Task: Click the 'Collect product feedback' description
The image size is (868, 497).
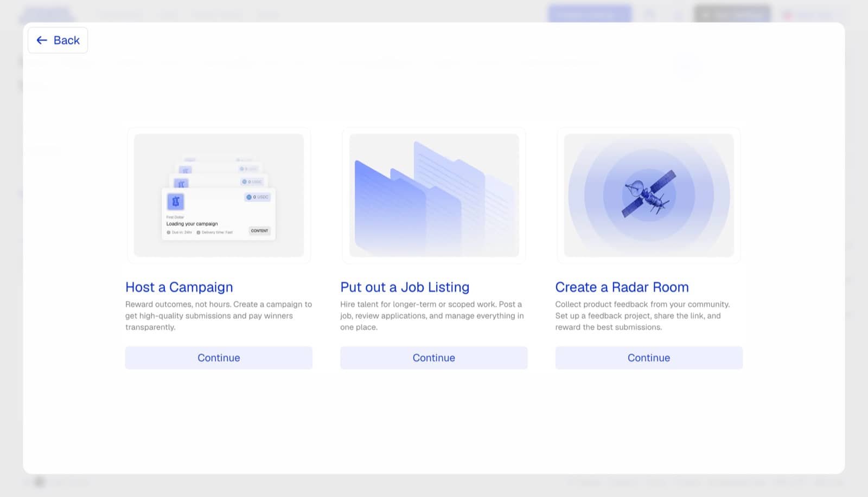Action: pos(642,315)
